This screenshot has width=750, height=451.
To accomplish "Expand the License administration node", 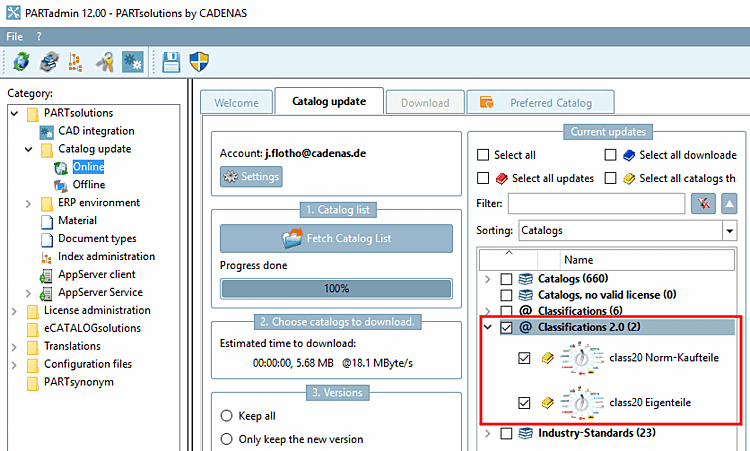I will click(14, 311).
